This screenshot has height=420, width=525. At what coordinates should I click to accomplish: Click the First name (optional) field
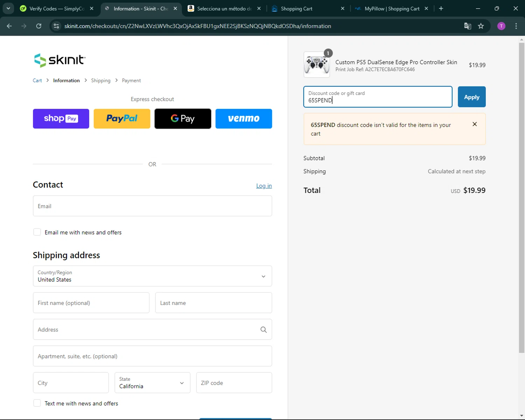click(x=91, y=303)
